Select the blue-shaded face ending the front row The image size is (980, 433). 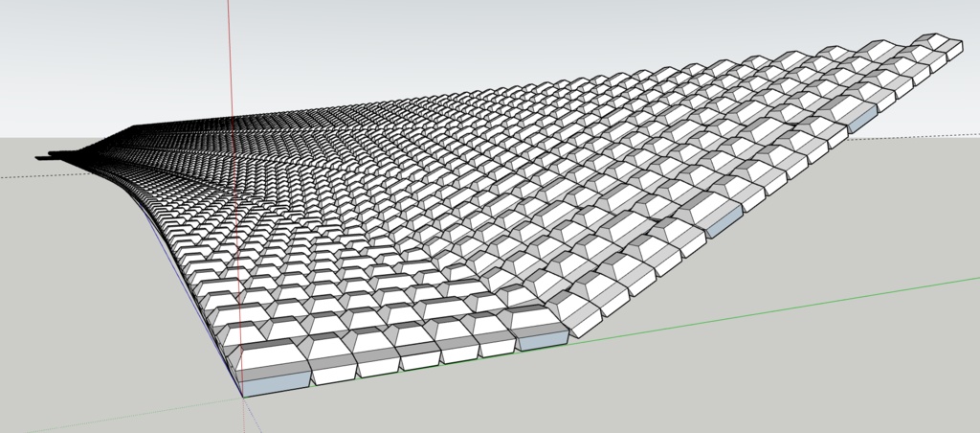pos(543,340)
